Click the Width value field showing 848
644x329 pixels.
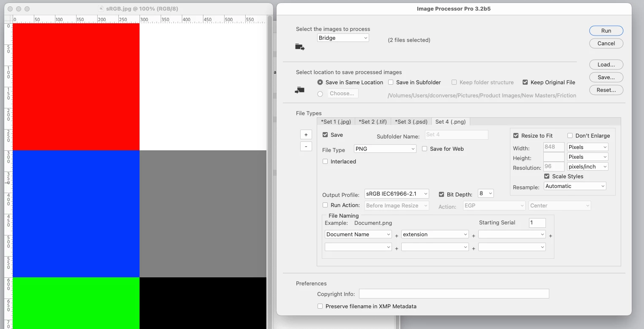point(554,147)
